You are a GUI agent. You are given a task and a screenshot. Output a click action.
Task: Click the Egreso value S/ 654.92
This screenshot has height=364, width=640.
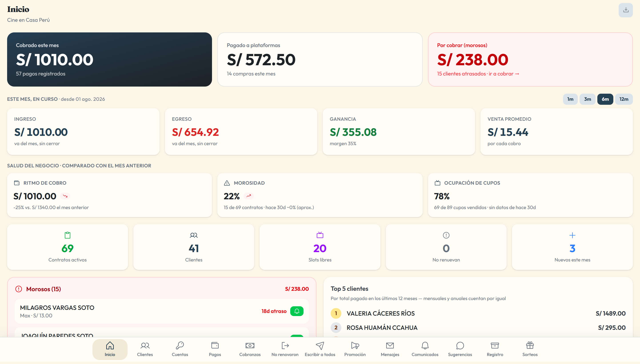point(196,132)
